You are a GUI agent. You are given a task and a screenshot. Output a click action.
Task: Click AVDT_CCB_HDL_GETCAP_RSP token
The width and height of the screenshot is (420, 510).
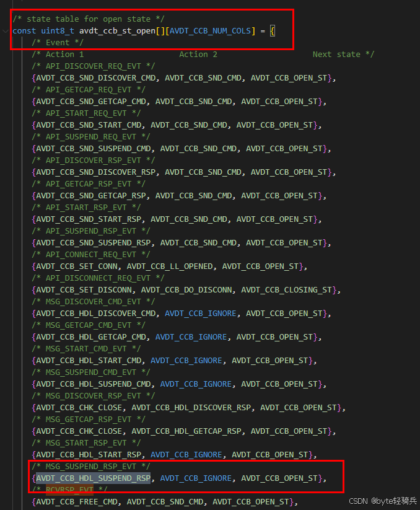tap(186, 431)
